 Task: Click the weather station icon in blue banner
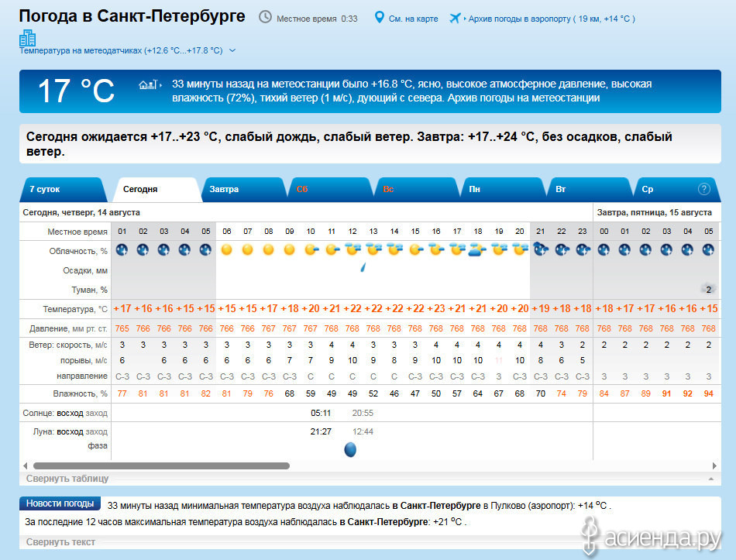pyautogui.click(x=148, y=84)
